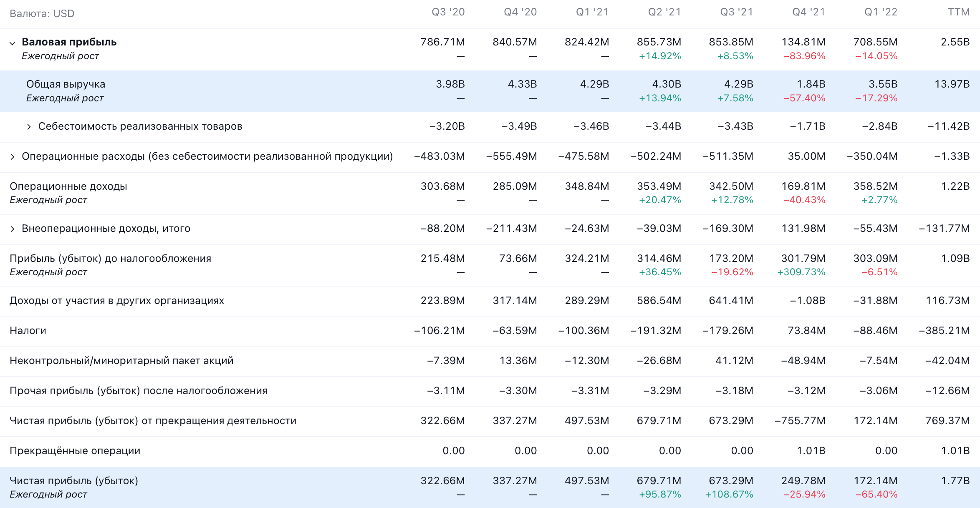The width and height of the screenshot is (980, 508).
Task: Click net income growth −65.40%
Action: [x=876, y=495]
